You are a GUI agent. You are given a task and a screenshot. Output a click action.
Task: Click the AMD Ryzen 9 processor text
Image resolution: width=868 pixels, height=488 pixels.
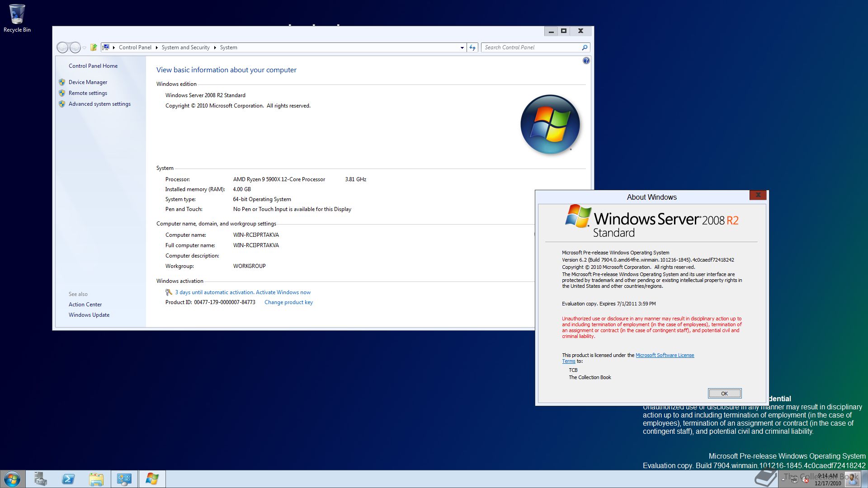[279, 179]
